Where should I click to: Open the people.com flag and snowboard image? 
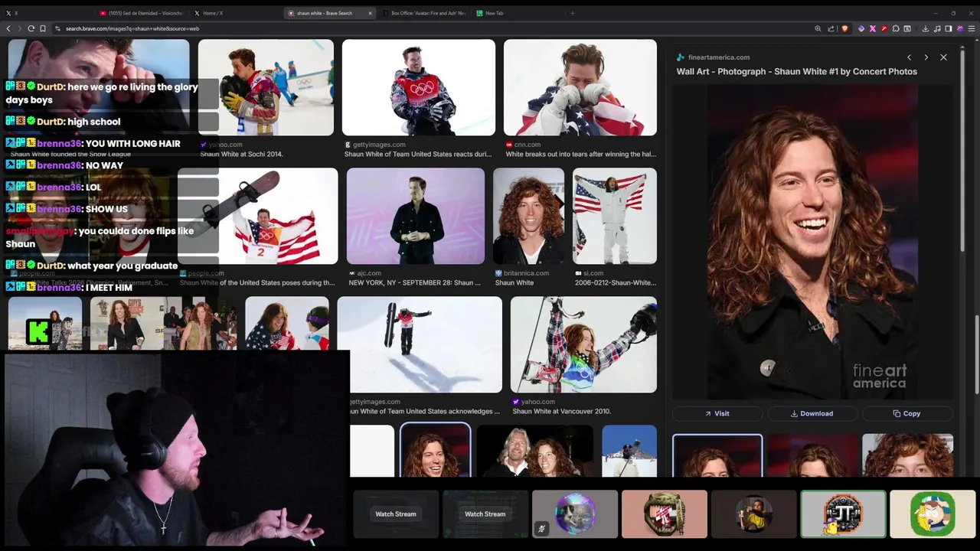coord(258,216)
